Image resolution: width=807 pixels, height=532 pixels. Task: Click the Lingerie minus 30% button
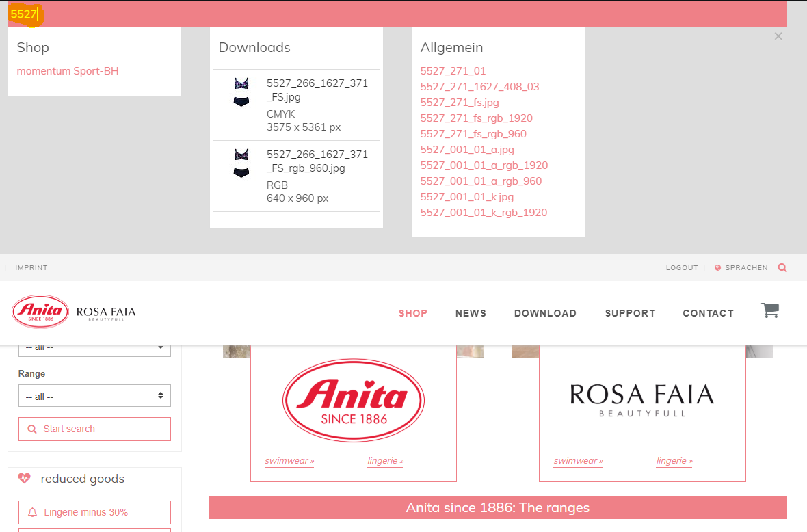(94, 512)
